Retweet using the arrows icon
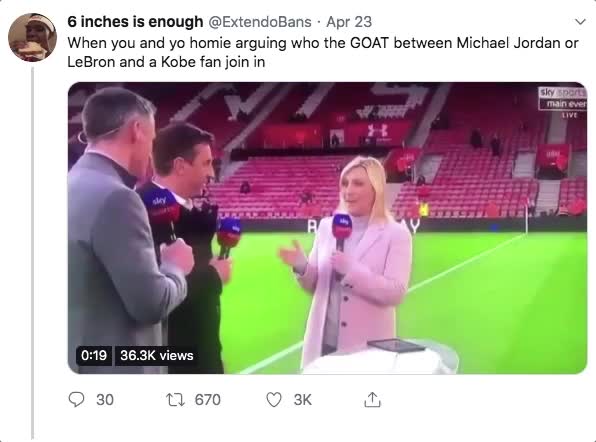This screenshot has height=442, width=596. tap(176, 400)
